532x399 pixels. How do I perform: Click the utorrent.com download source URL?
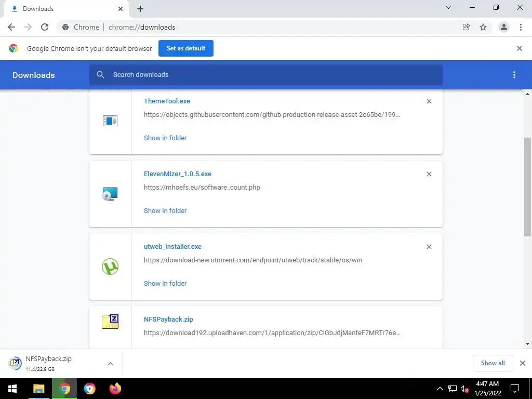point(253,260)
